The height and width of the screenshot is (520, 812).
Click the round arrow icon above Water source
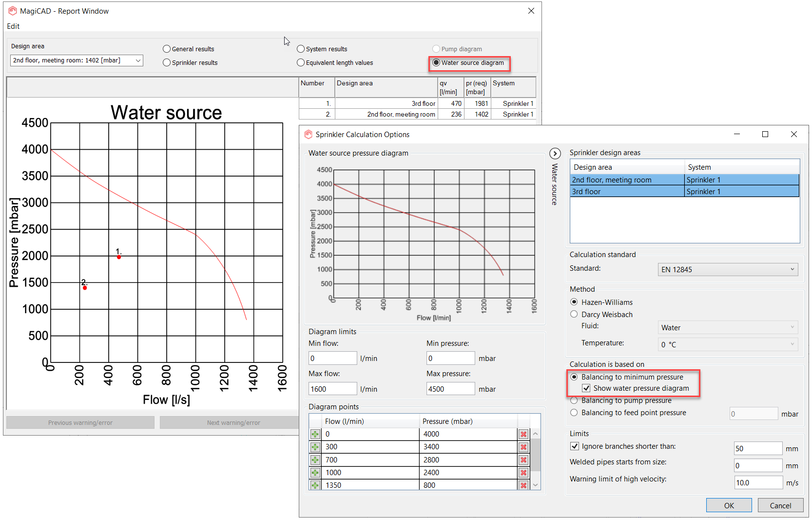click(555, 154)
